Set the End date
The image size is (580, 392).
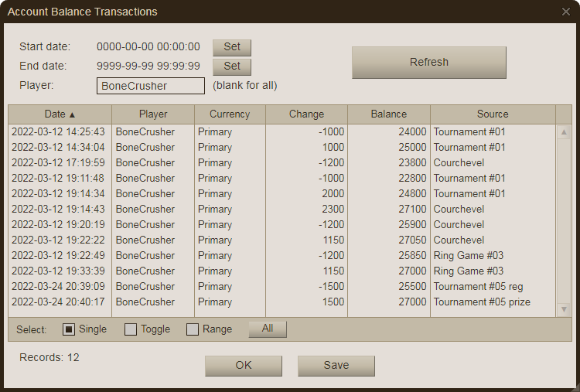tap(232, 66)
